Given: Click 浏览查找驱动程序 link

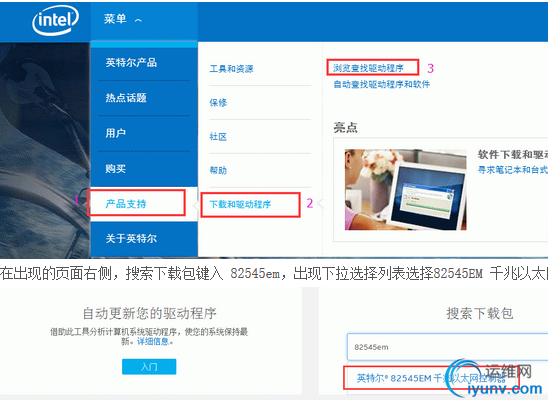Looking at the screenshot, I should (368, 68).
